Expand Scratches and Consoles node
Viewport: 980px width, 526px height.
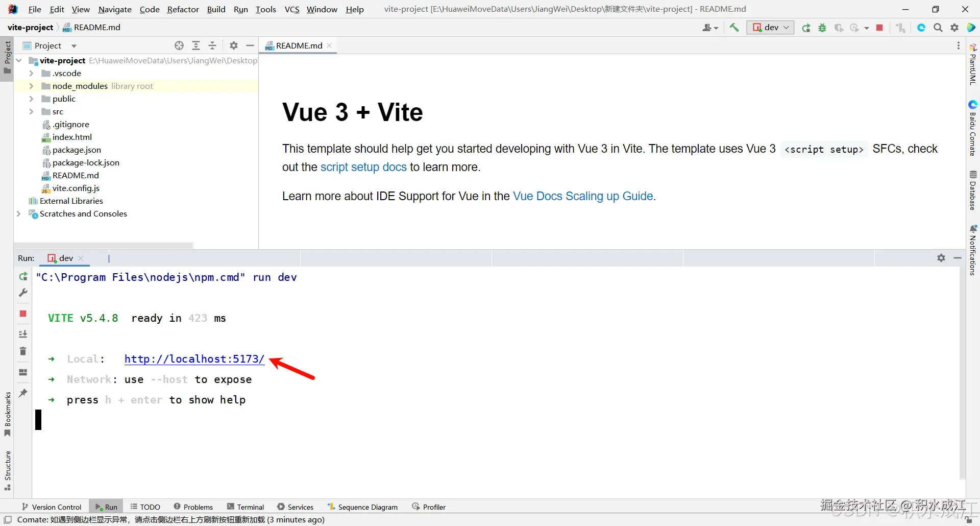(19, 213)
